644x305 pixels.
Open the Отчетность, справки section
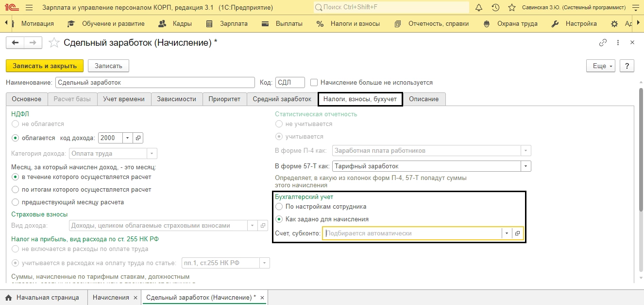pyautogui.click(x=431, y=23)
